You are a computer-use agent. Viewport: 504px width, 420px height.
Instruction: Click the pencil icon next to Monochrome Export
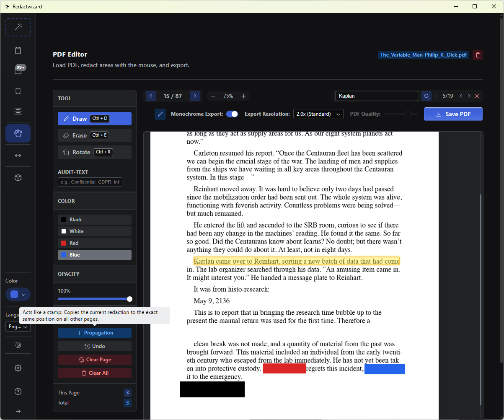click(160, 114)
